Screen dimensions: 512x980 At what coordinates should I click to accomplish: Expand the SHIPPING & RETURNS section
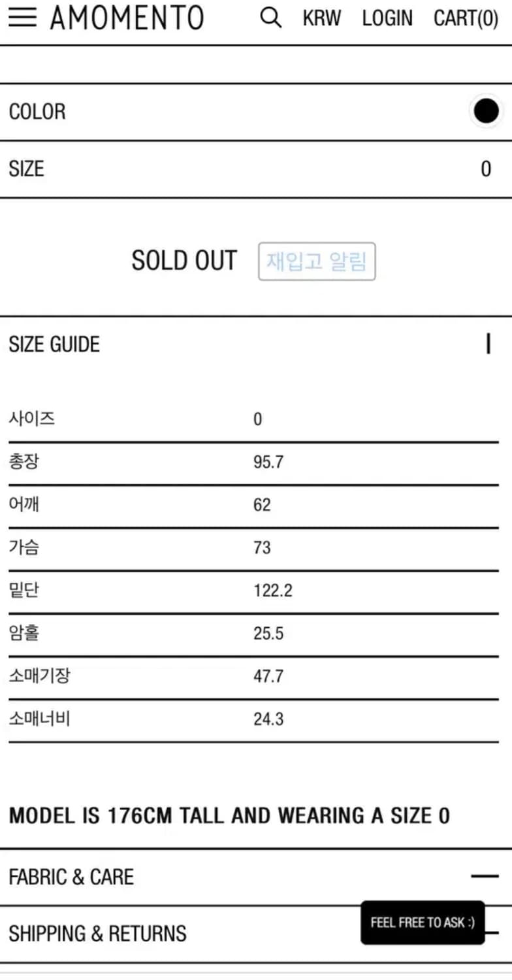98,934
